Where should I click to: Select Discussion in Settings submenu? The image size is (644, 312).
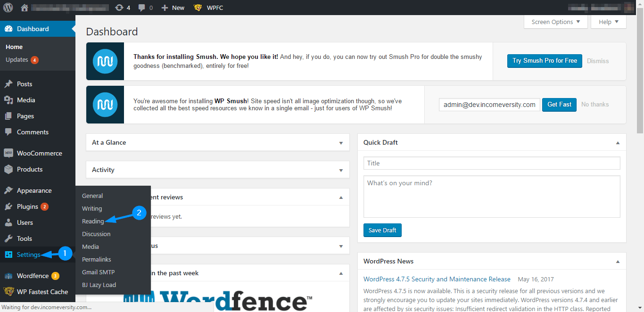click(96, 234)
